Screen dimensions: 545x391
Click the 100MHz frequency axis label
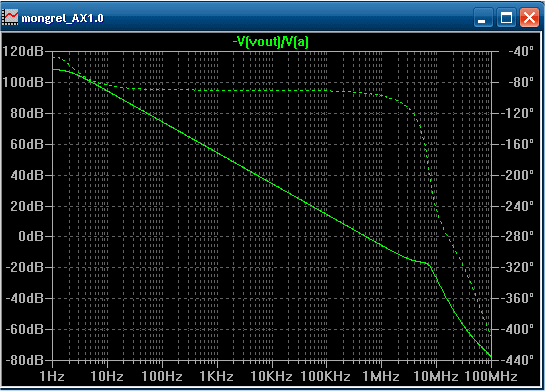(x=491, y=376)
